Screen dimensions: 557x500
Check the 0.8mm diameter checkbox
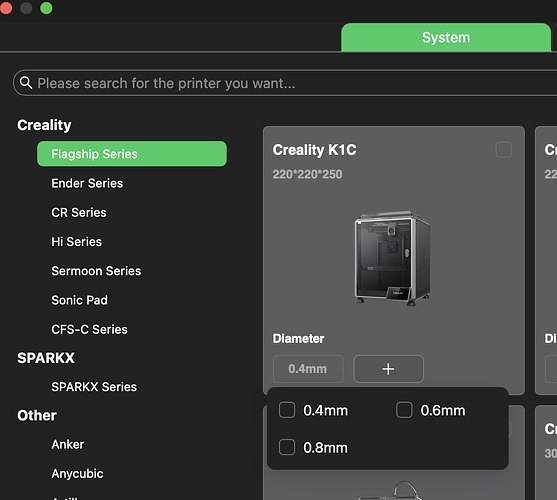287,447
